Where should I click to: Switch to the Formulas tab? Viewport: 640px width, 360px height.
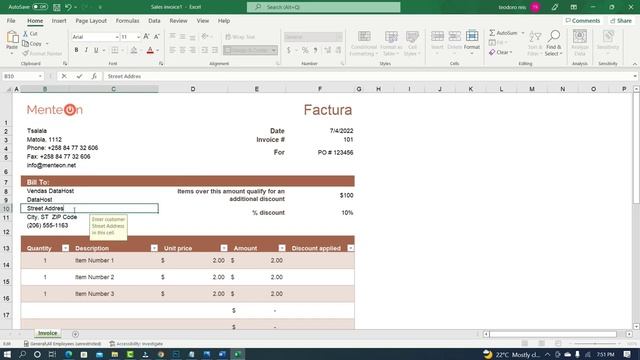[127, 21]
